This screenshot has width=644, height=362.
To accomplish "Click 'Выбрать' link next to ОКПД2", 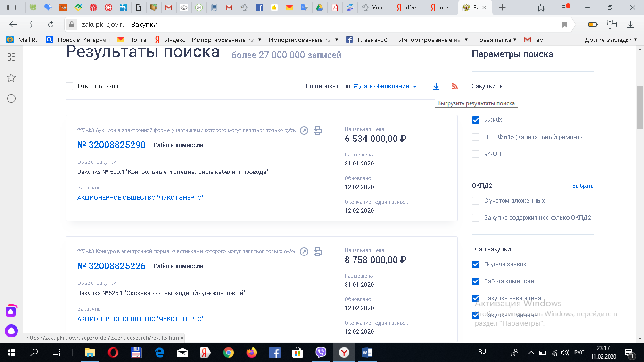I will [583, 186].
